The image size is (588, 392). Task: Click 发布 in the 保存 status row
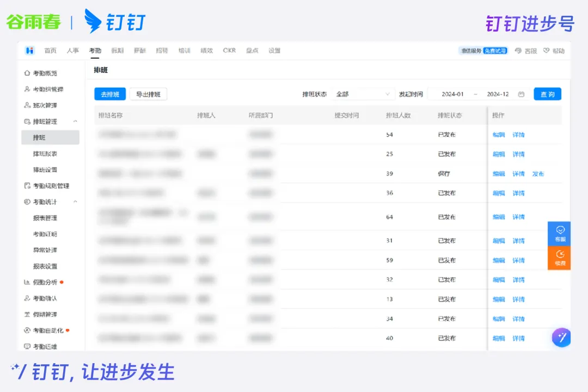(538, 174)
